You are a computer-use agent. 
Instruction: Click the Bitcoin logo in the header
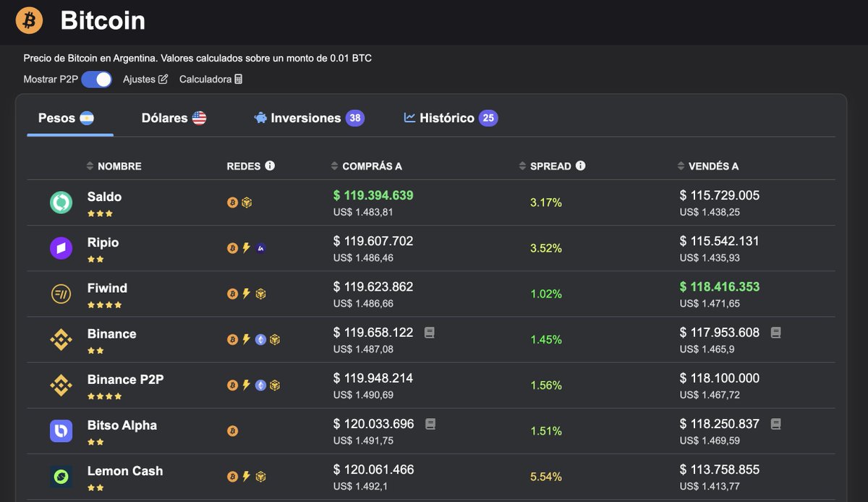tap(30, 20)
